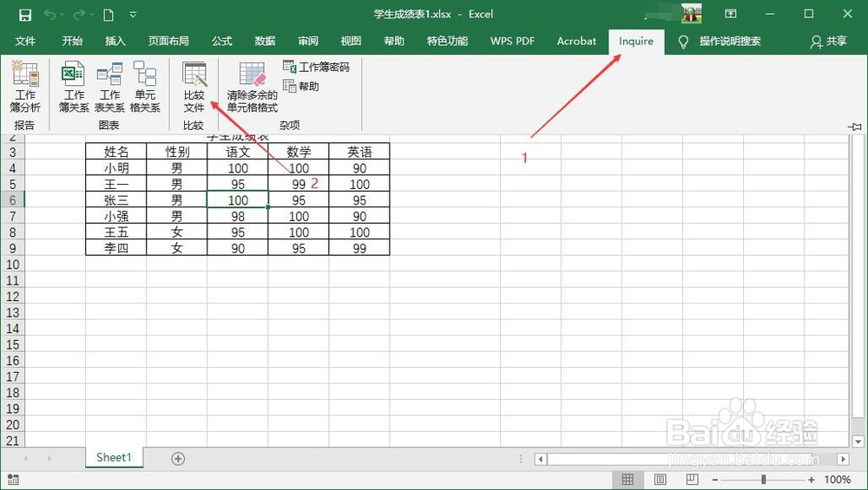Select the Sheet1 worksheet tab

point(114,457)
